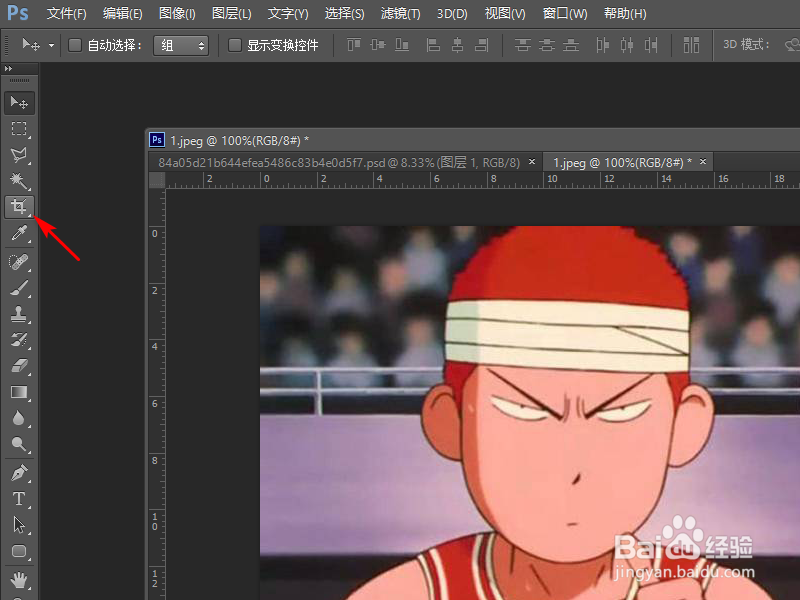The width and height of the screenshot is (800, 600).
Task: Click Distribute left edges icon
Action: point(603,45)
